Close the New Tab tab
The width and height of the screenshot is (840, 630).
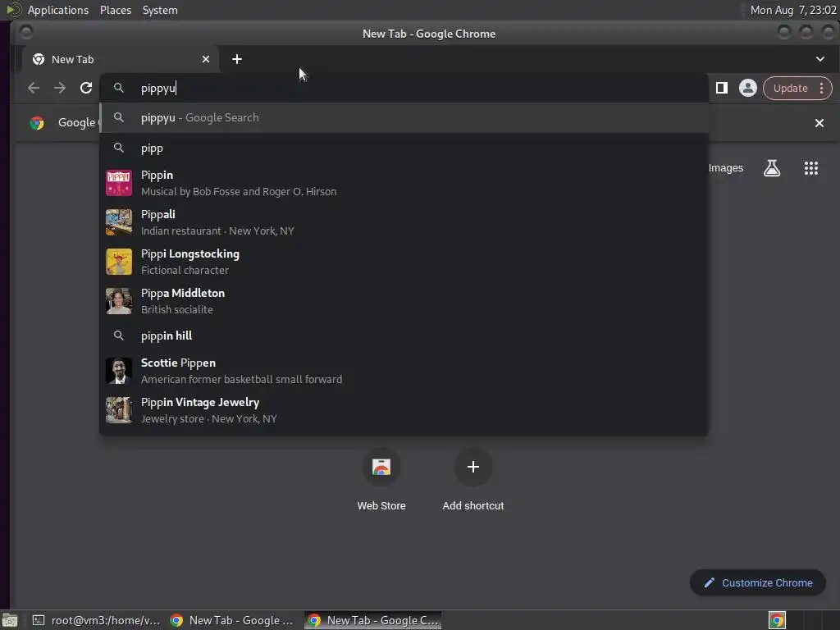pyautogui.click(x=206, y=59)
